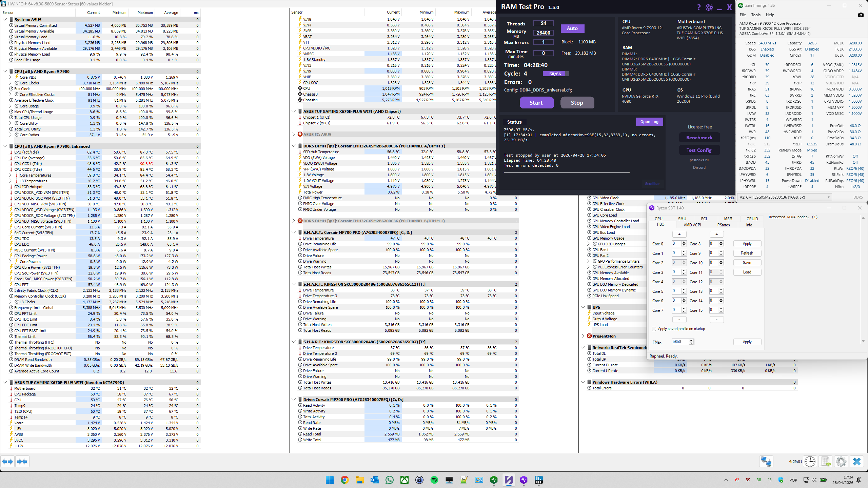Click HWiNFO's expand-columns double arrow button
The width and height of the screenshot is (868, 488).
tap(7, 462)
